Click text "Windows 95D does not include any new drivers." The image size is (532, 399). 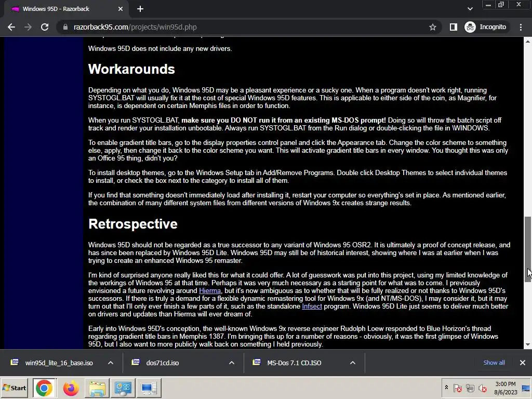160,48
